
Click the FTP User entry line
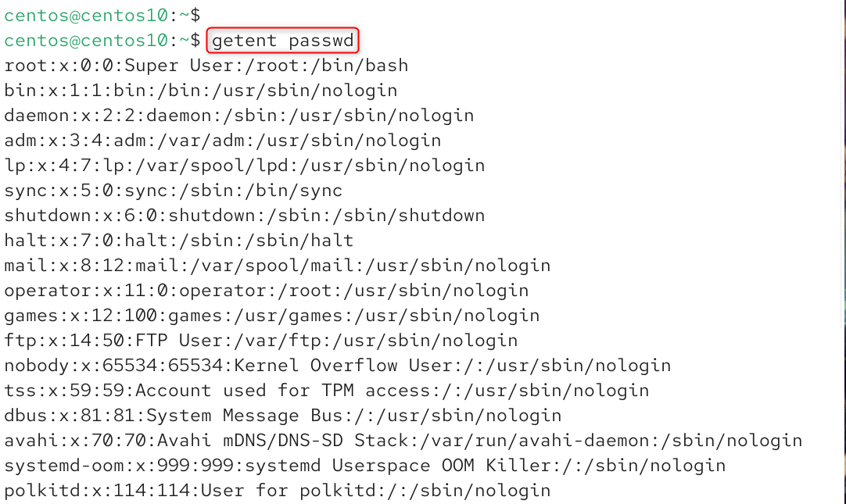[260, 341]
